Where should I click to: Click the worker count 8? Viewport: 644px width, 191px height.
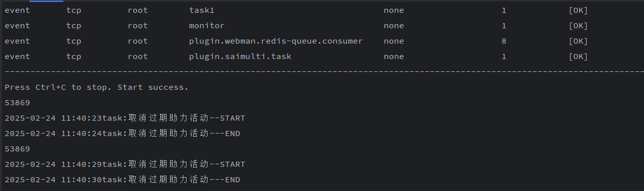[x=504, y=41]
